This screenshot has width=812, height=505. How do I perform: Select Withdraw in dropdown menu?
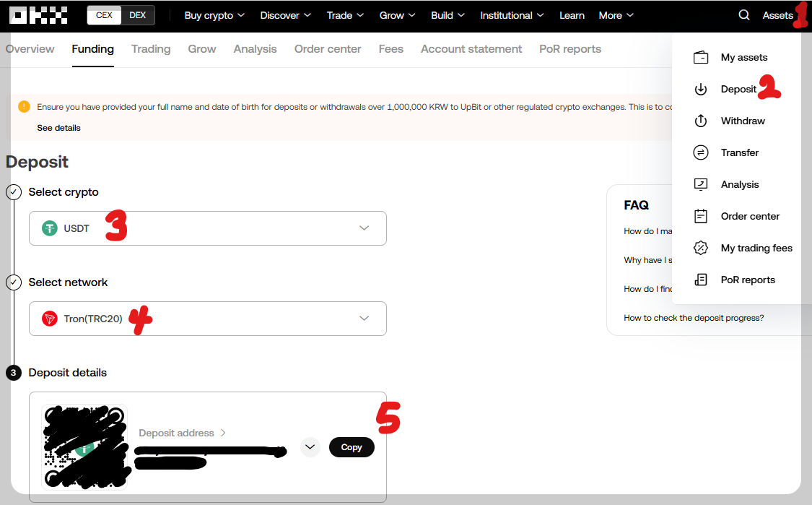tap(743, 121)
